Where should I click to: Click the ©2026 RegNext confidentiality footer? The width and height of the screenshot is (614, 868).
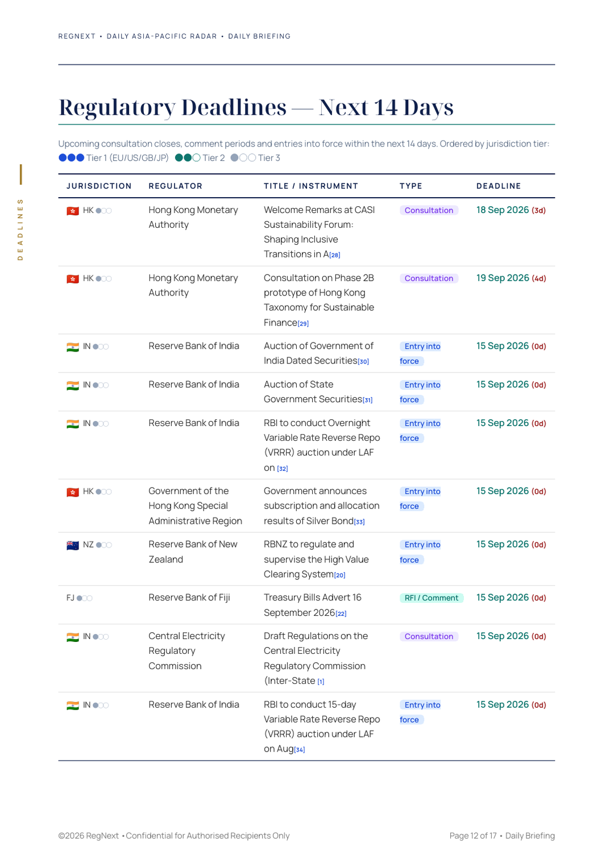pos(174,836)
